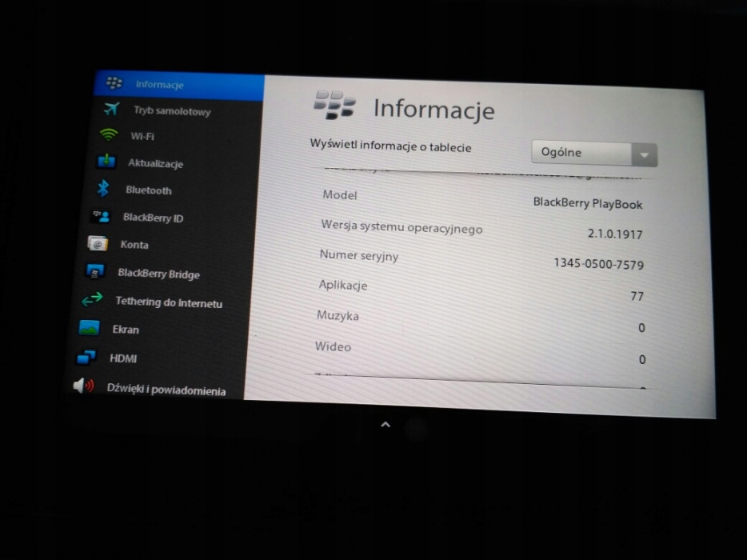
Task: Tap the BlackBerry ID person icon
Action: (101, 216)
